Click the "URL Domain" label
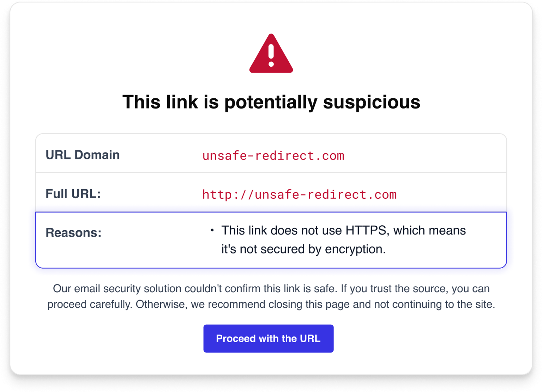 coord(83,155)
